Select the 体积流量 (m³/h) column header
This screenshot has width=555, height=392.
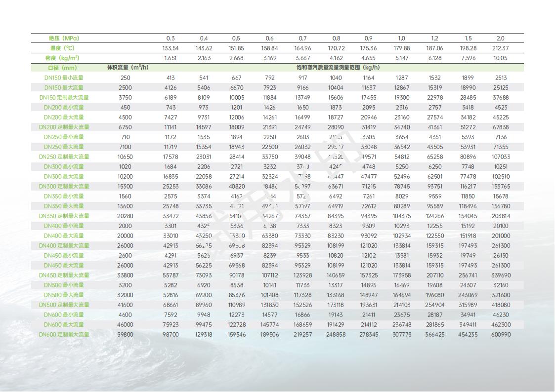point(128,68)
